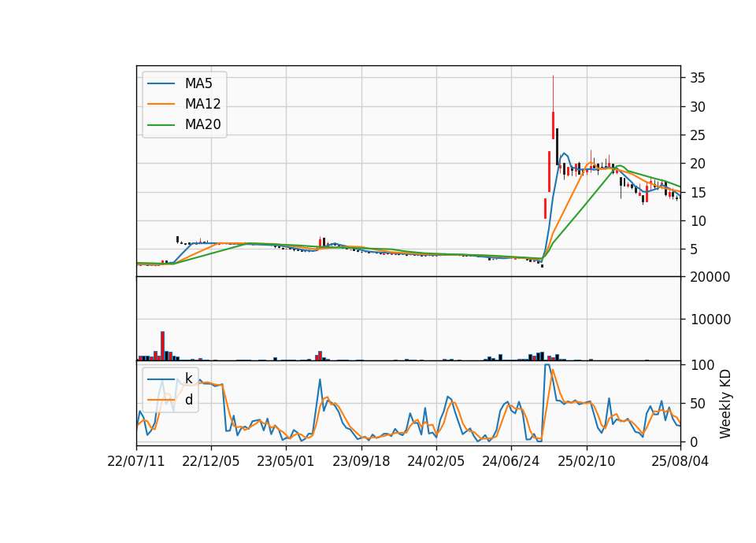
Task: Click the price axis value 25
Action: [698, 135]
